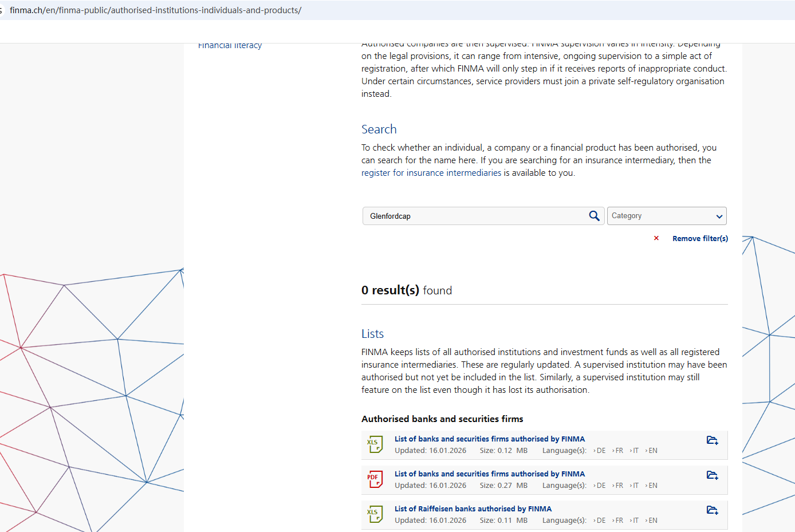This screenshot has height=532, width=795.
Task: Click the magnifier search icon
Action: (594, 216)
